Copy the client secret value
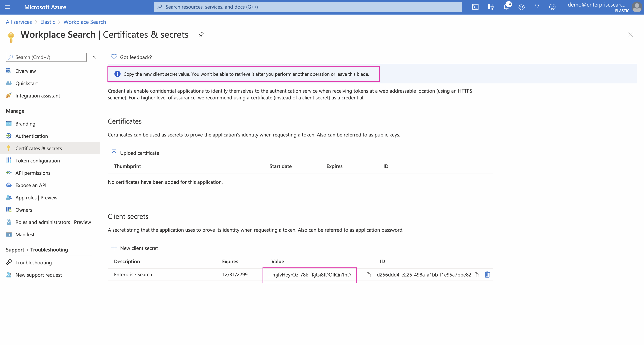The height and width of the screenshot is (345, 644). click(x=368, y=275)
